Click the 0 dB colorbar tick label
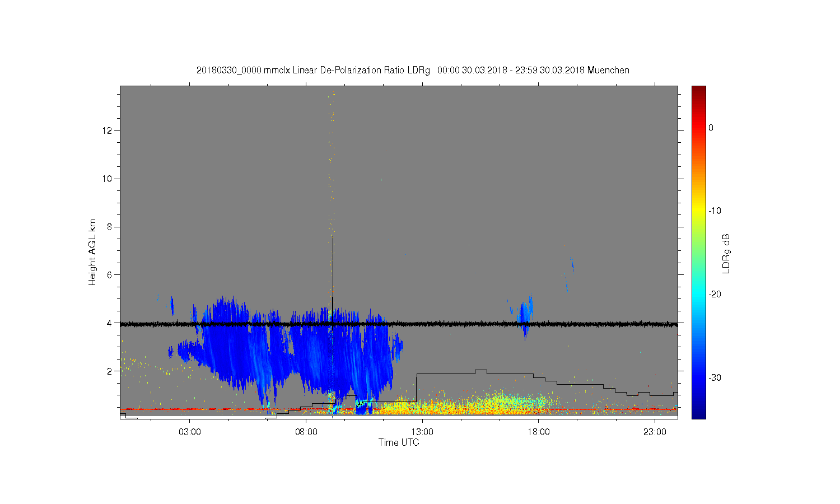Viewport: 840px width, 504px height. [711, 128]
